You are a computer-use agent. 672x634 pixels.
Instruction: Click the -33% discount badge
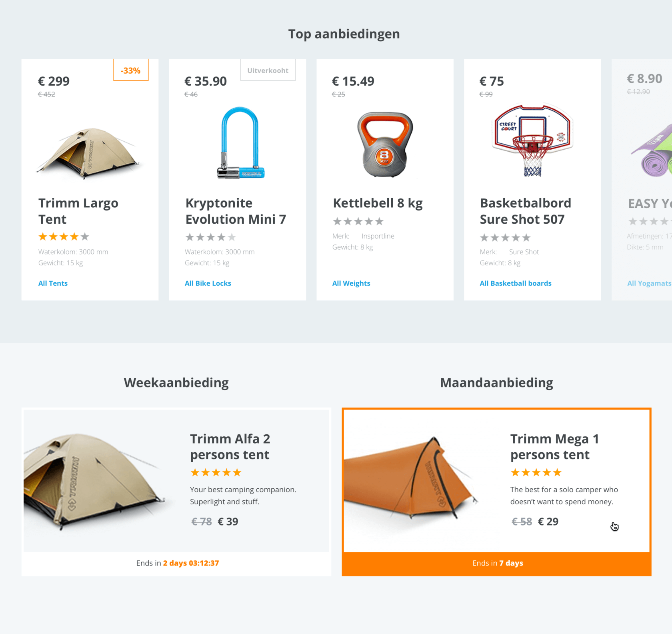tap(131, 70)
